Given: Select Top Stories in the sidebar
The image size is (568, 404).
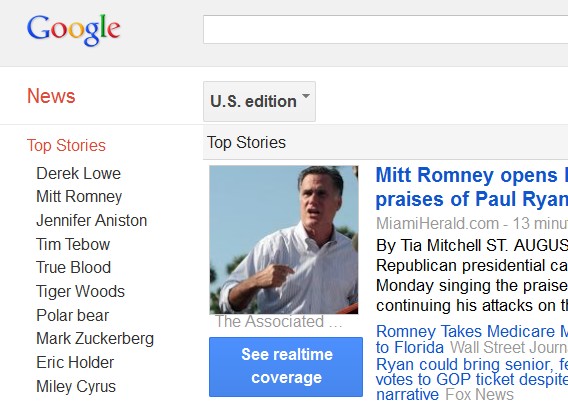Looking at the screenshot, I should click(x=66, y=145).
